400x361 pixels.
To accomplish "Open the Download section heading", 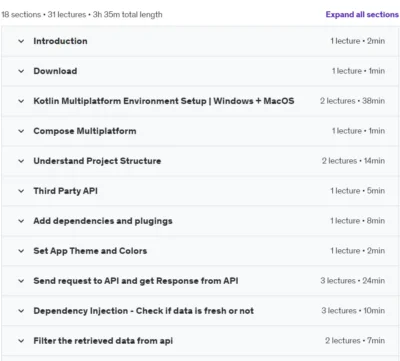I will point(55,71).
